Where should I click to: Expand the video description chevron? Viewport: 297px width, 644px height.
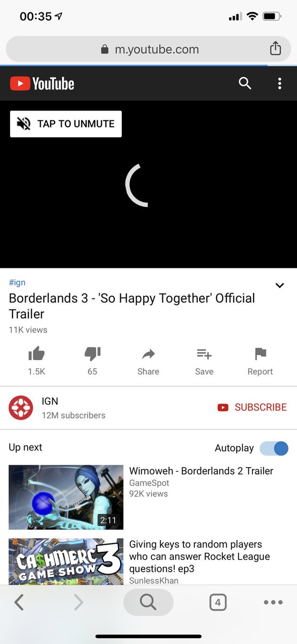279,286
